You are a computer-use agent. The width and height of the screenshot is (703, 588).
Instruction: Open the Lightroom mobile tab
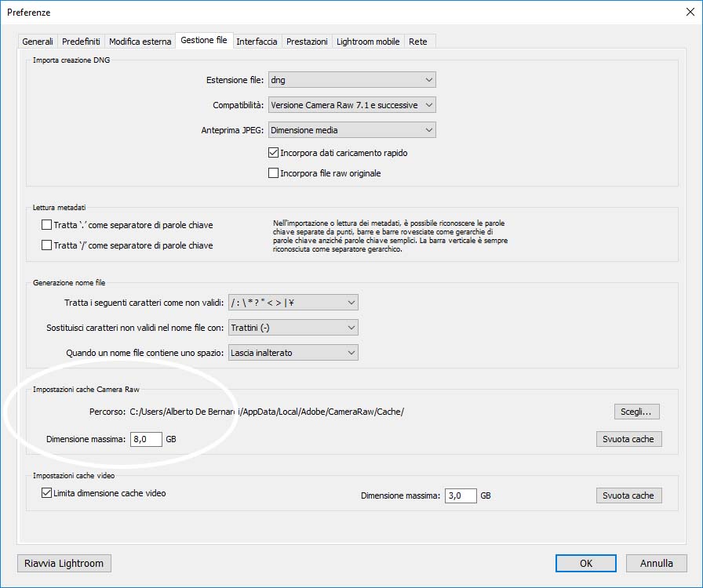coord(368,42)
